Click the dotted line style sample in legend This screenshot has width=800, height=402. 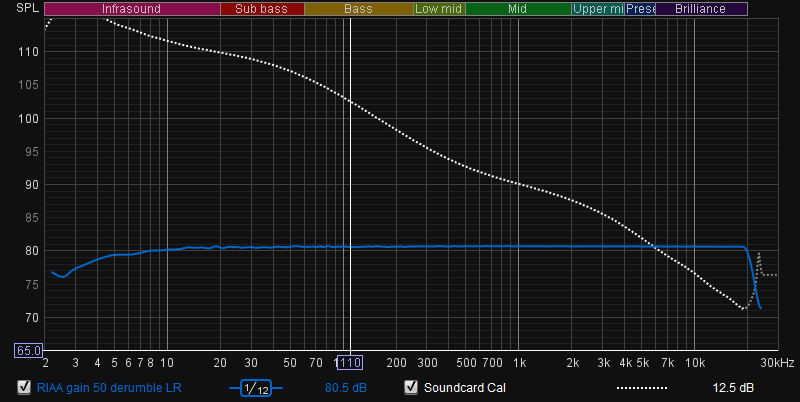(x=642, y=388)
